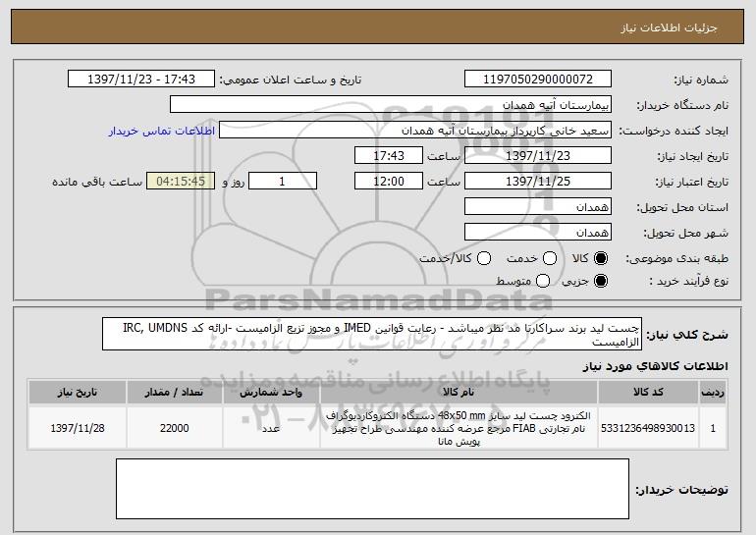756x535 pixels.
Task: Click the validity time field 12:00
Action: (x=389, y=182)
